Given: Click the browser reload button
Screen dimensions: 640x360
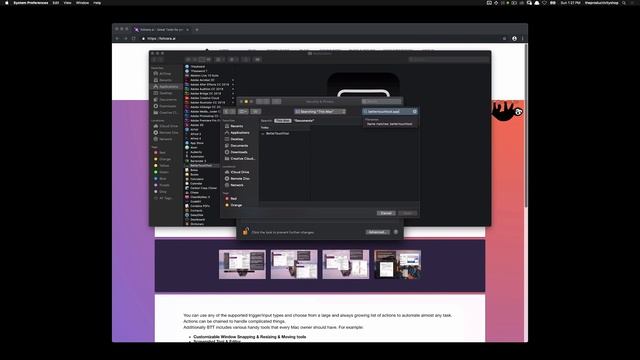Looking at the screenshot, I should (133, 39).
